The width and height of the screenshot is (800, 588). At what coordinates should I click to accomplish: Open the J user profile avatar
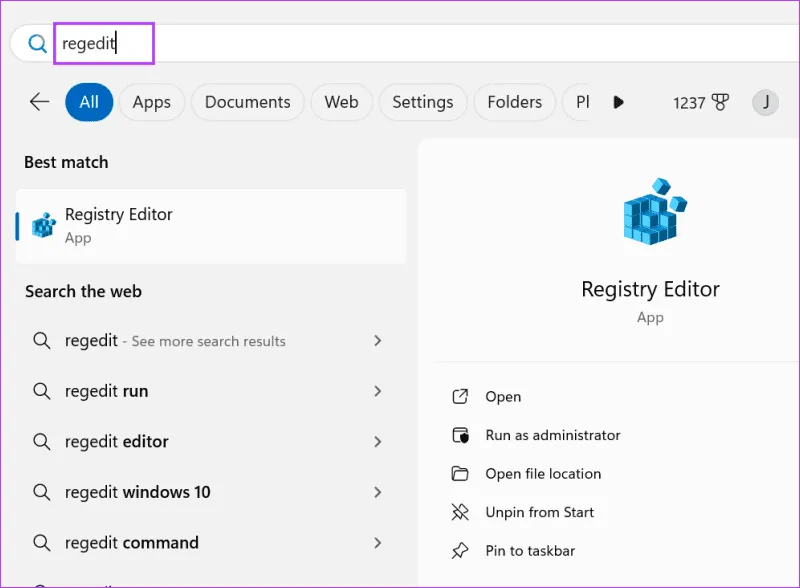click(x=765, y=102)
